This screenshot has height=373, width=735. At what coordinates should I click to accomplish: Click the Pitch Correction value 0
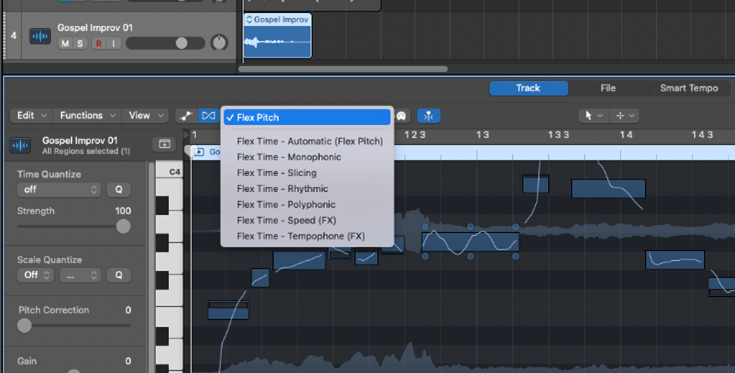click(128, 310)
